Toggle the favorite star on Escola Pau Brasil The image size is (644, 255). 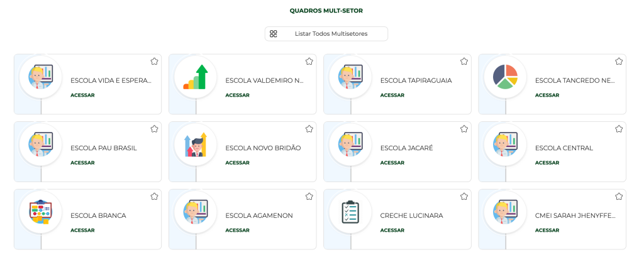(154, 129)
